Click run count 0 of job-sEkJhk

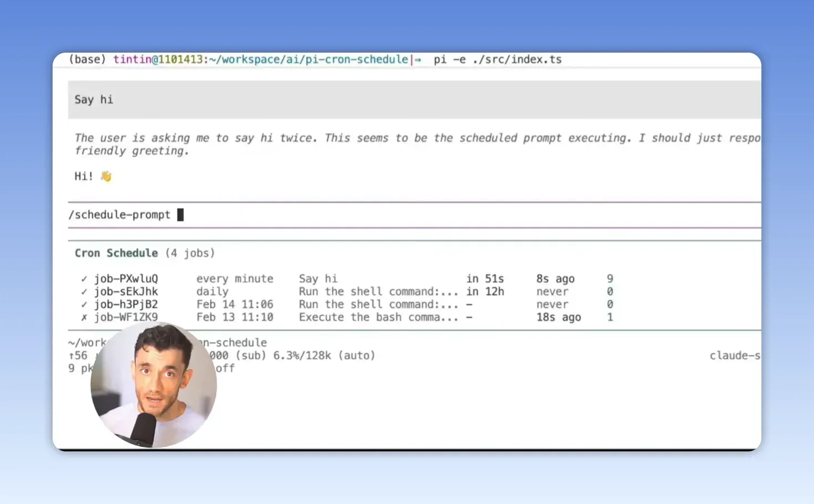(x=610, y=291)
